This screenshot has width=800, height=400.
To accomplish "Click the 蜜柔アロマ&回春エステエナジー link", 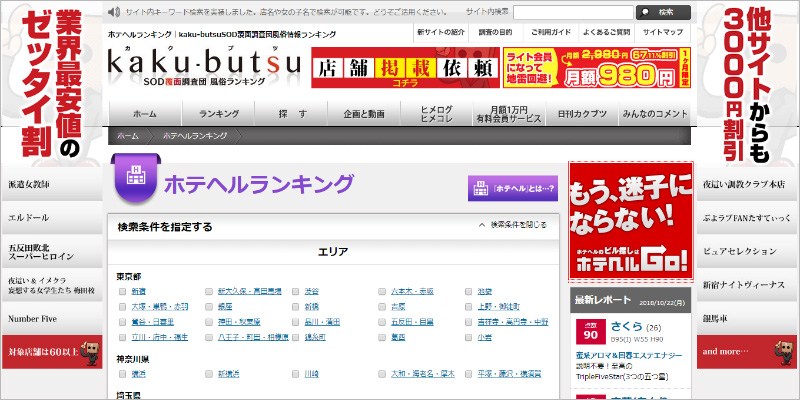I will point(629,355).
